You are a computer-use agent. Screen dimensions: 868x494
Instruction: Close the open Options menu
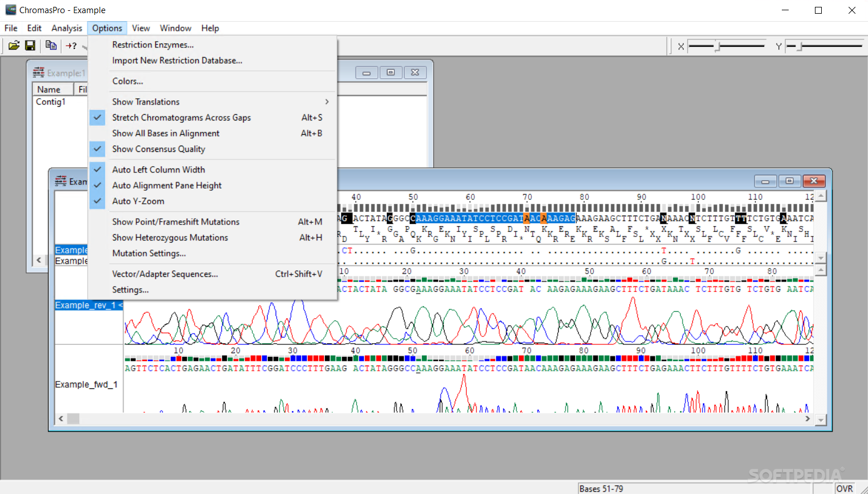click(107, 28)
